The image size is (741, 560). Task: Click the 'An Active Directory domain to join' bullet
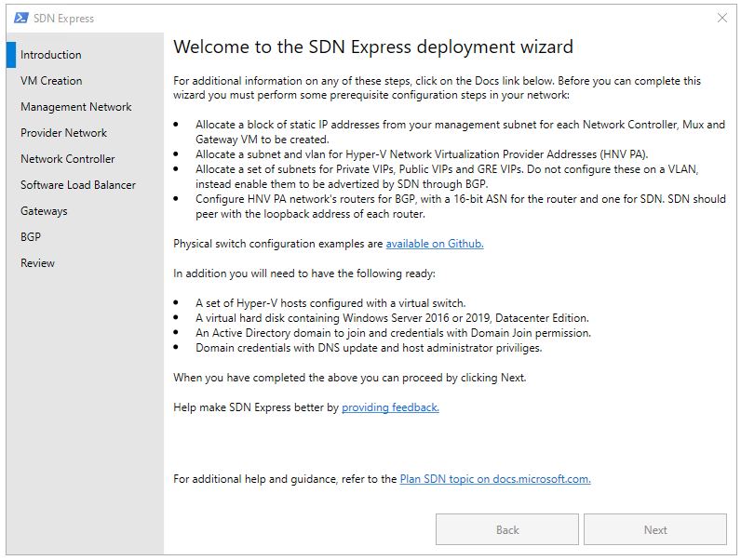393,333
